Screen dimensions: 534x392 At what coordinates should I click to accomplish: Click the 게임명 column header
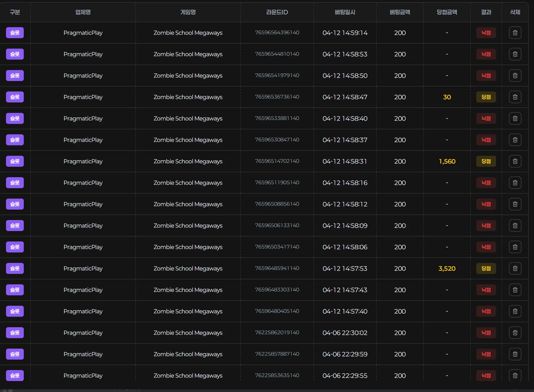[x=188, y=12]
